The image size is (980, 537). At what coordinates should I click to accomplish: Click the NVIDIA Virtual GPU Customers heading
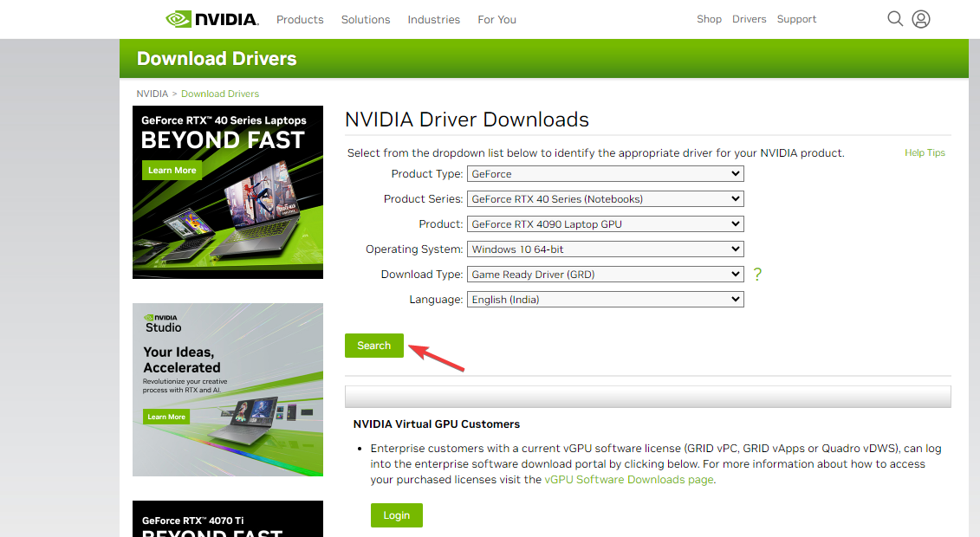pos(436,424)
